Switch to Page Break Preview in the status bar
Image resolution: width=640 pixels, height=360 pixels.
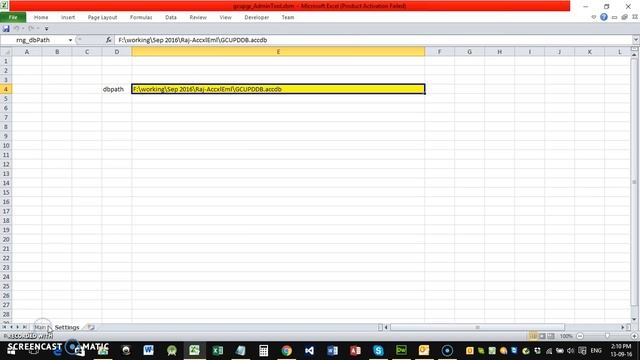(551, 336)
